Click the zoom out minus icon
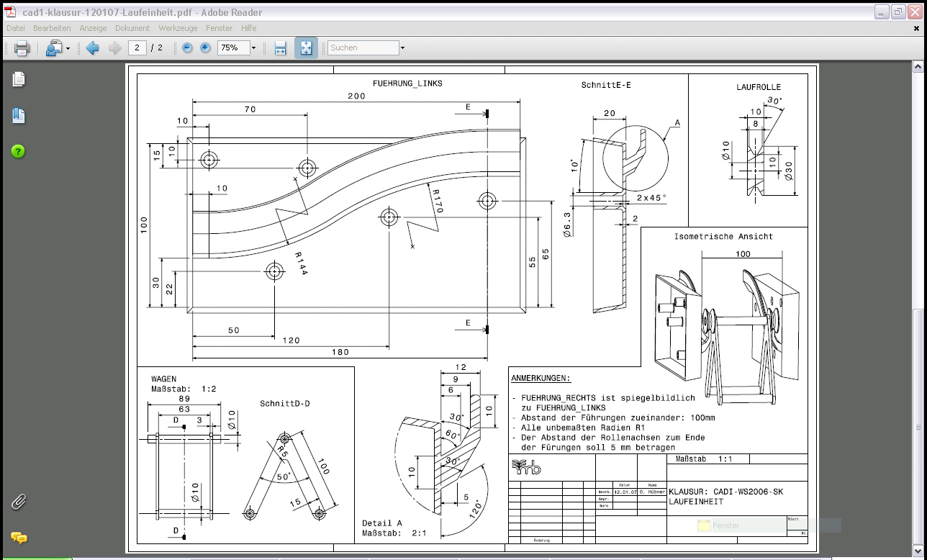927x560 pixels. (187, 48)
